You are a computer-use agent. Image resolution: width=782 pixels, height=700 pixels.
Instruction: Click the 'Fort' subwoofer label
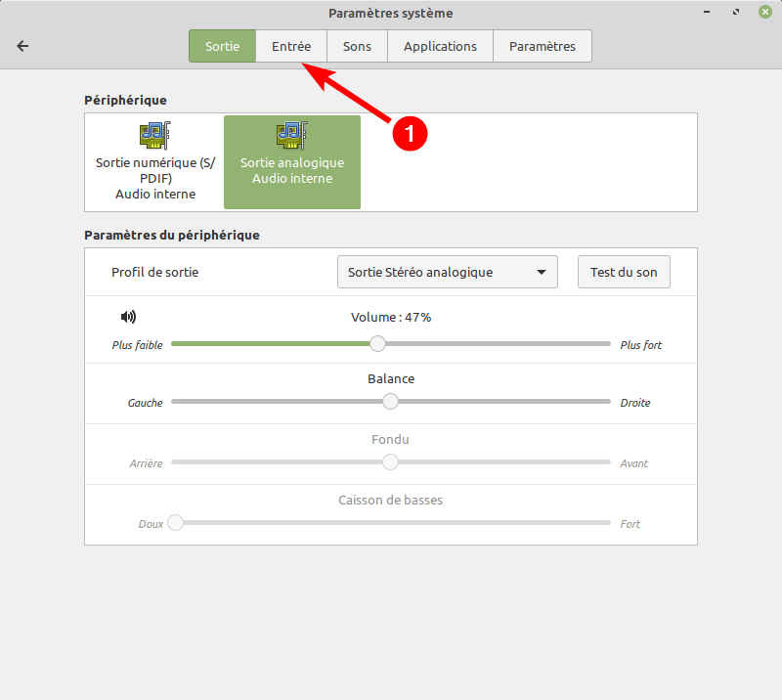630,524
